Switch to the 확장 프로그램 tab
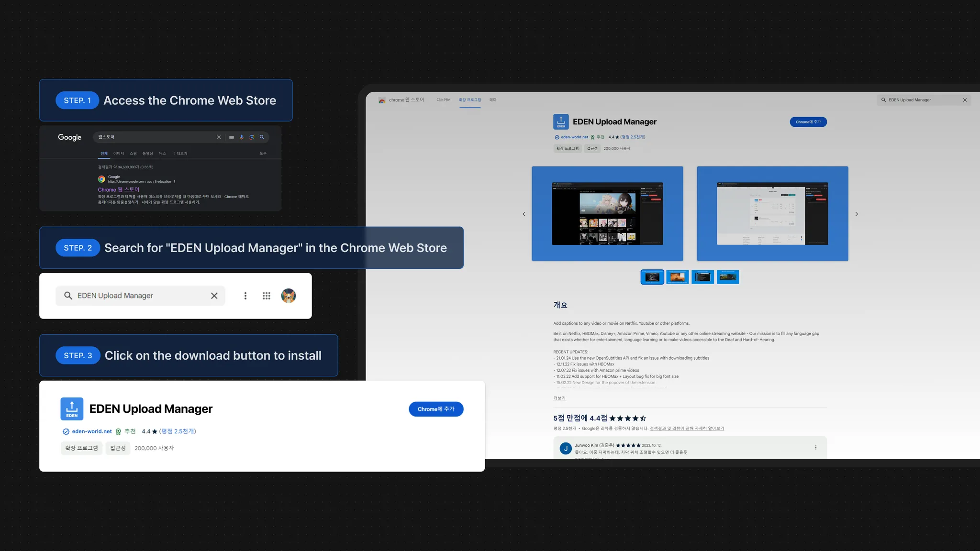This screenshot has width=980, height=551. tap(470, 100)
